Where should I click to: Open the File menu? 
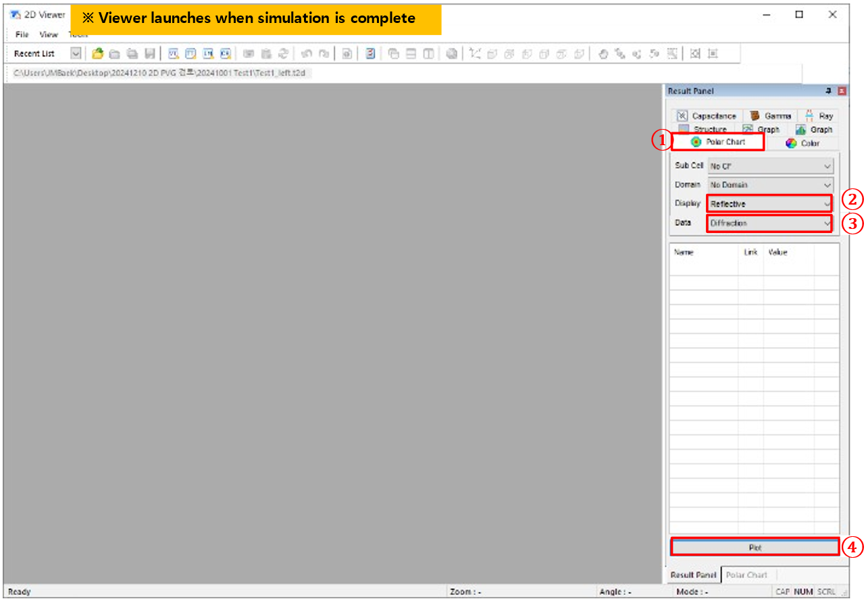[22, 34]
